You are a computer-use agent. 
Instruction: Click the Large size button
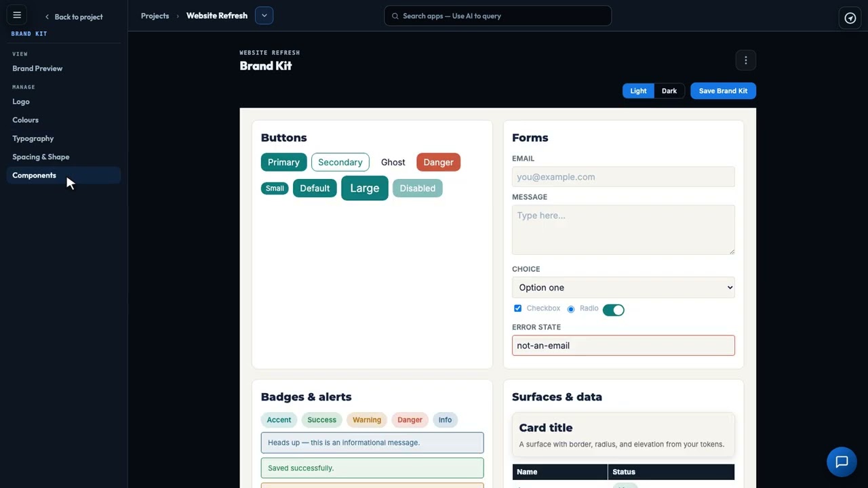(365, 188)
